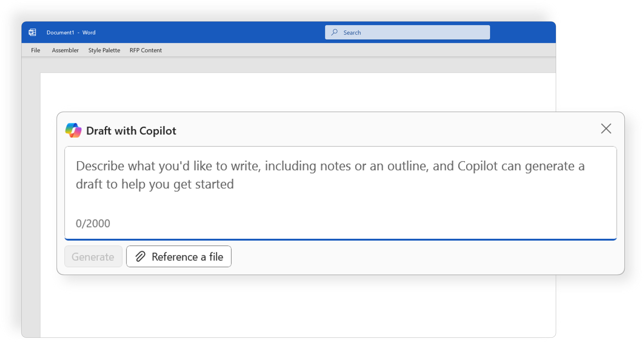The image size is (644, 342).
Task: Click the colorful Copilot logo
Action: pos(73,130)
